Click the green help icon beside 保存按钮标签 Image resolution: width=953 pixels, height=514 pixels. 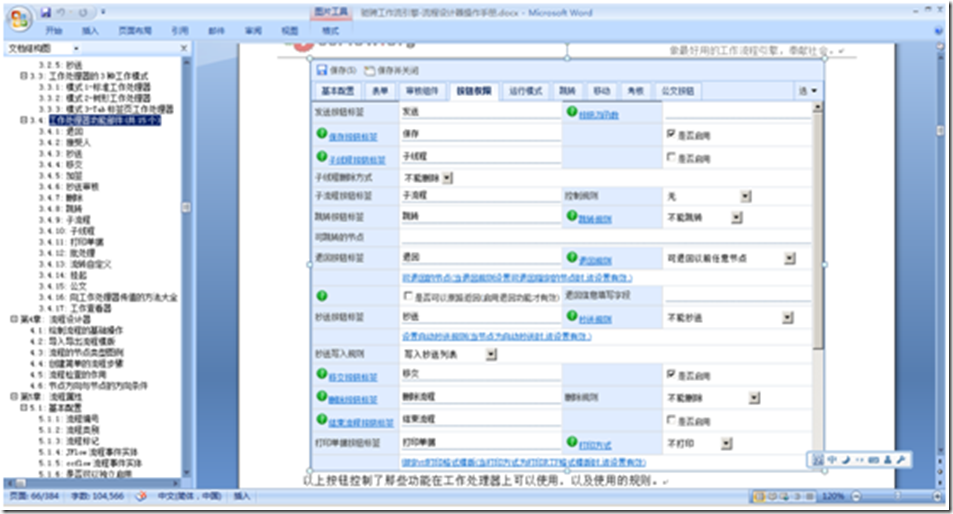click(322, 133)
